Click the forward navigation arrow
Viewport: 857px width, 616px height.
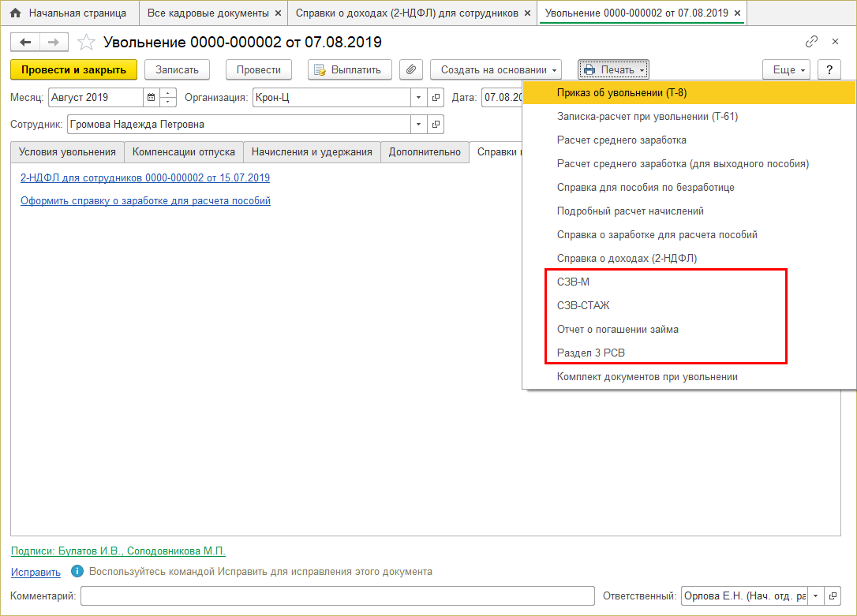click(53, 42)
